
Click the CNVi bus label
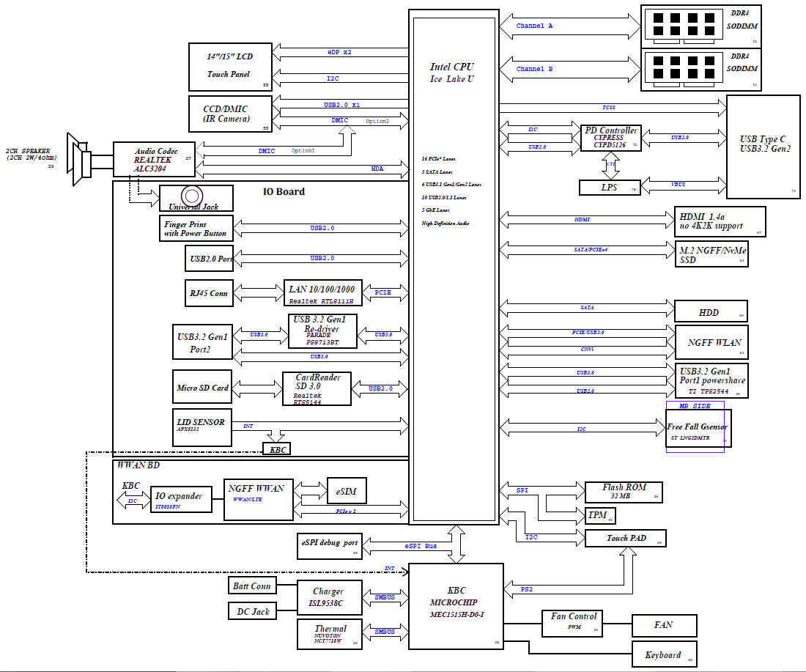(587, 349)
